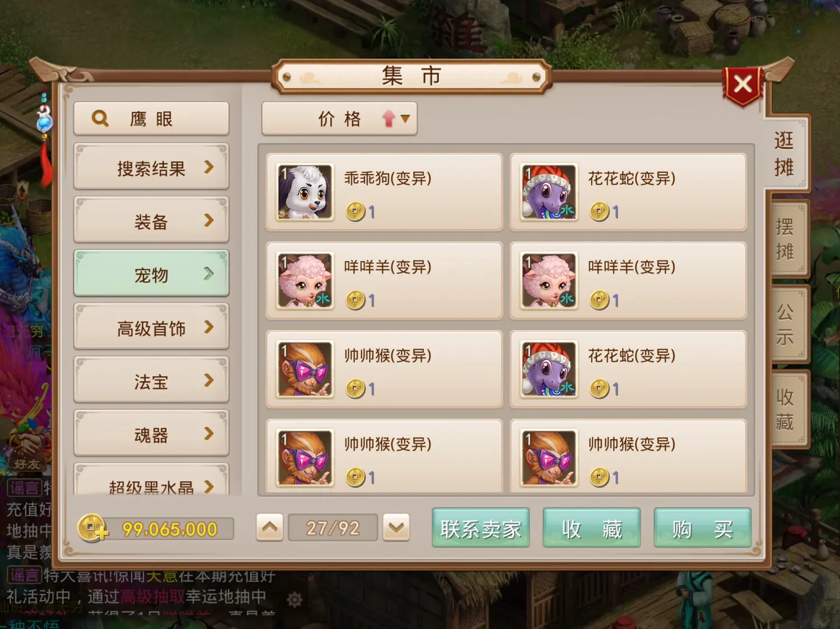Go to the previous page with the up arrow
This screenshot has width=840, height=629.
tap(269, 527)
